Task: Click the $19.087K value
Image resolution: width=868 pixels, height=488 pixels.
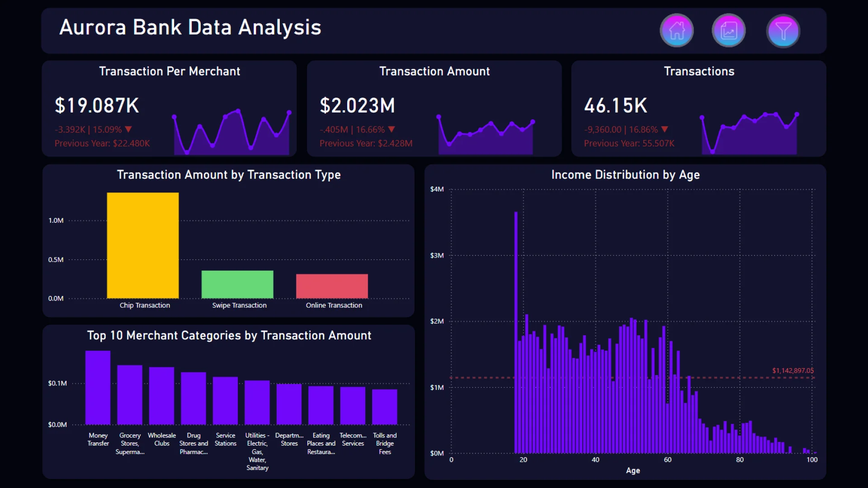Action: 97,106
